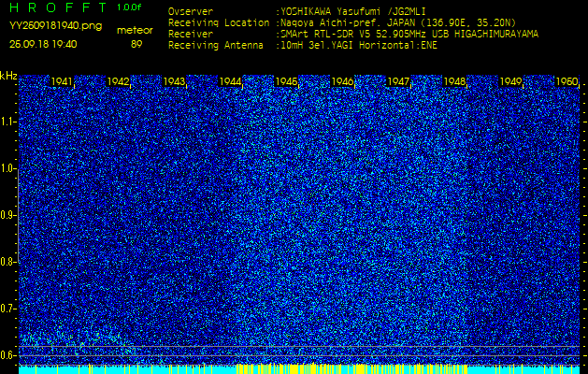Click the 1942 time marker

click(118, 81)
